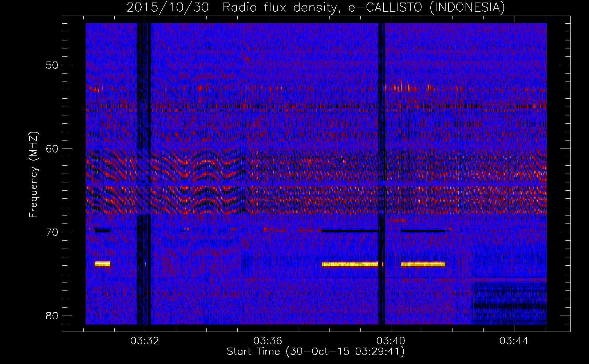The width and height of the screenshot is (589, 364).
Task: Click the 03:36 time tick label
Action: (268, 341)
